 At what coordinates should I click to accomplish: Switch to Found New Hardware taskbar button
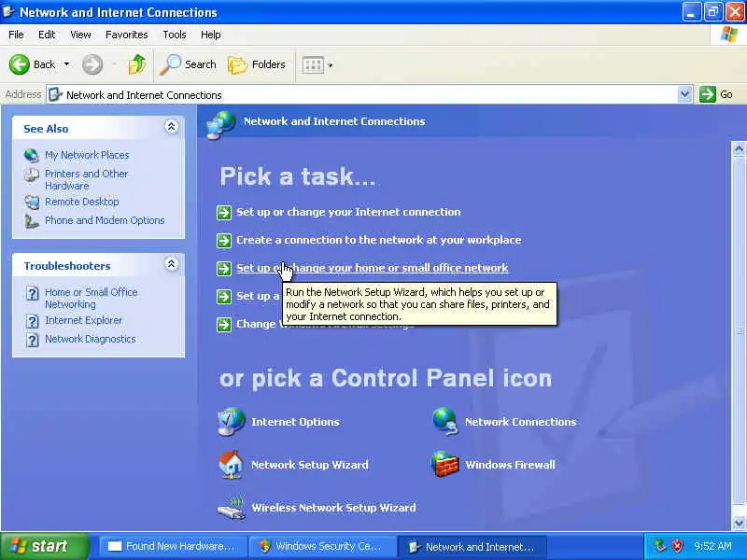pos(173,547)
